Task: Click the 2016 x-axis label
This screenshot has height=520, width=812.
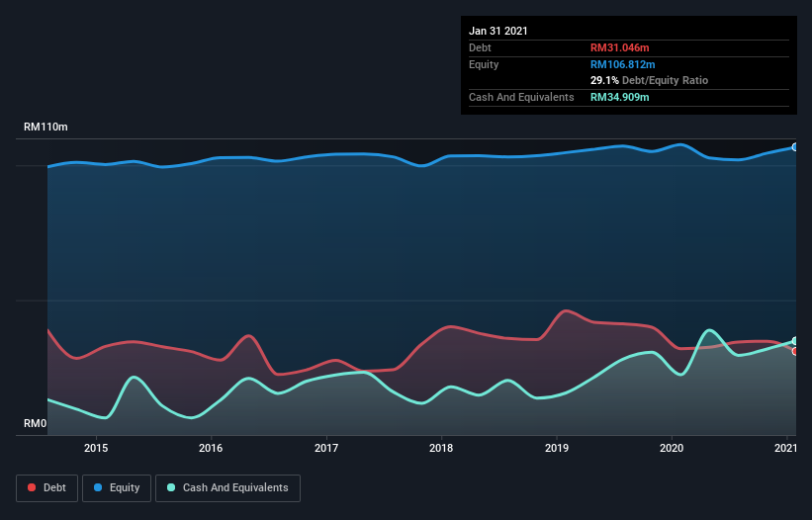Action: 211,448
